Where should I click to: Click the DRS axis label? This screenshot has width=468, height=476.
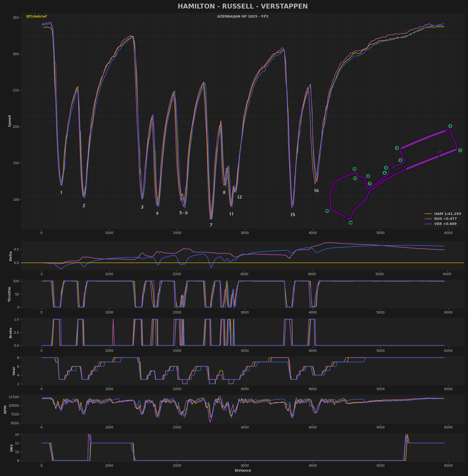pyautogui.click(x=11, y=448)
